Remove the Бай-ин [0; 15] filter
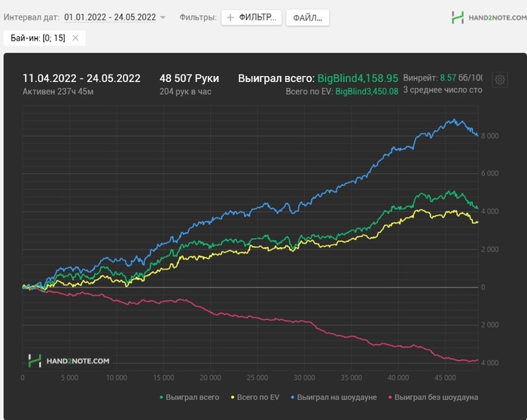This screenshot has width=527, height=420. pyautogui.click(x=75, y=38)
